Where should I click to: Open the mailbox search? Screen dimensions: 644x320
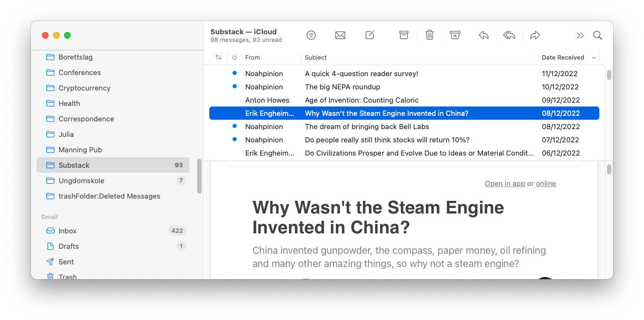tap(598, 35)
